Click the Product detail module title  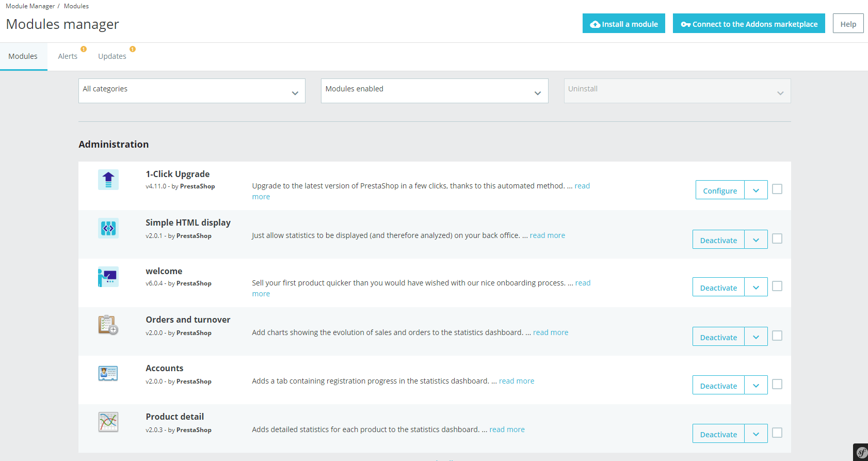175,417
